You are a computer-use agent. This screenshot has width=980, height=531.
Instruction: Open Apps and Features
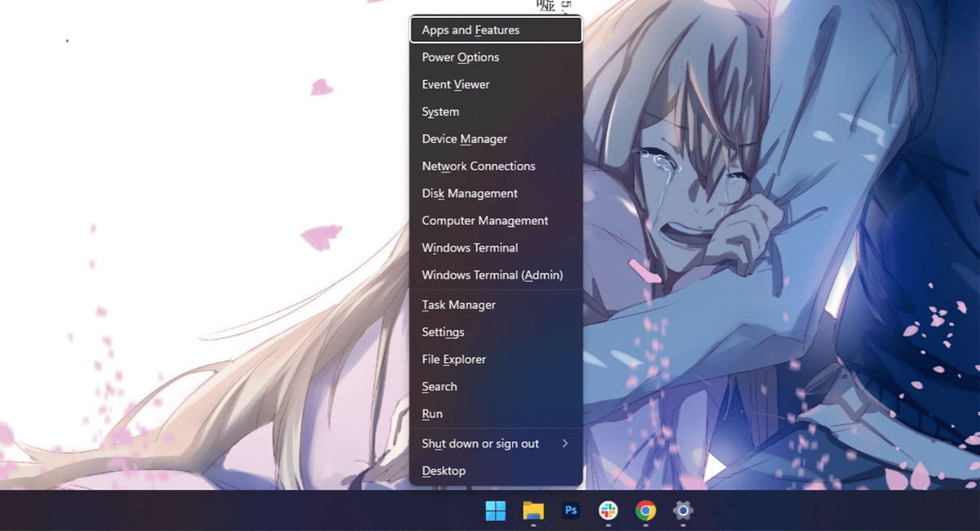pos(470,29)
